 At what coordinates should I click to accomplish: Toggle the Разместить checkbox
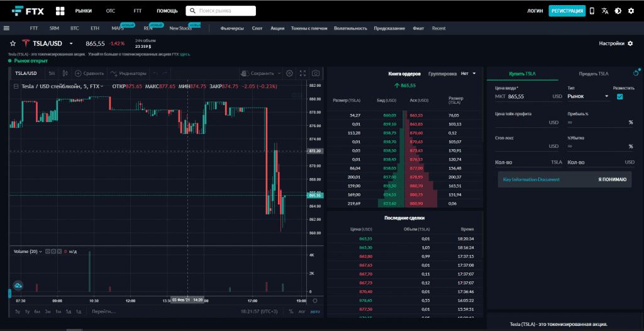(619, 96)
